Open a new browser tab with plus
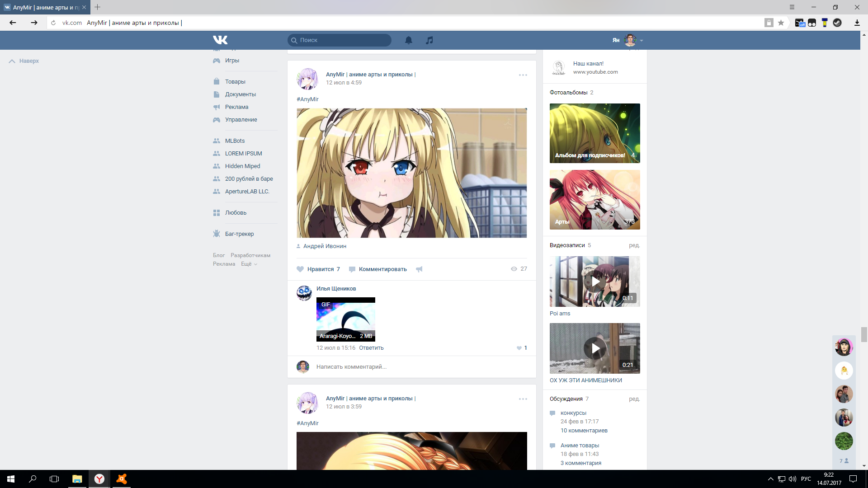Viewport: 868px width, 488px height. (97, 7)
